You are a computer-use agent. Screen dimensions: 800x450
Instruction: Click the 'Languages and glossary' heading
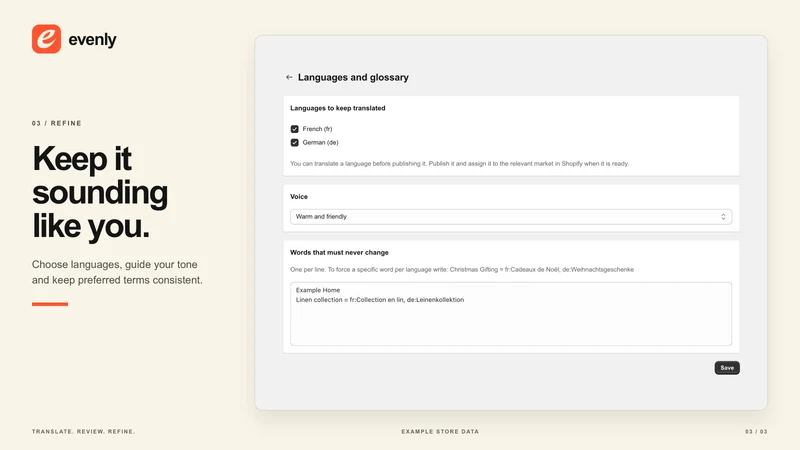(x=353, y=77)
